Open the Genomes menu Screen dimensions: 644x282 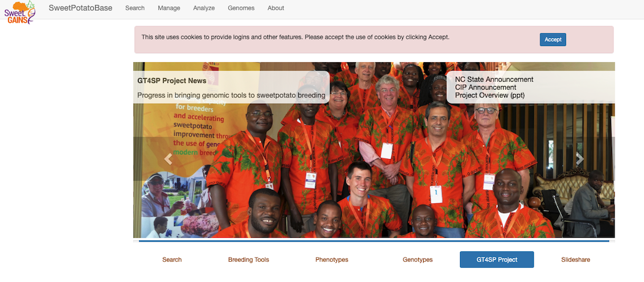coord(241,8)
